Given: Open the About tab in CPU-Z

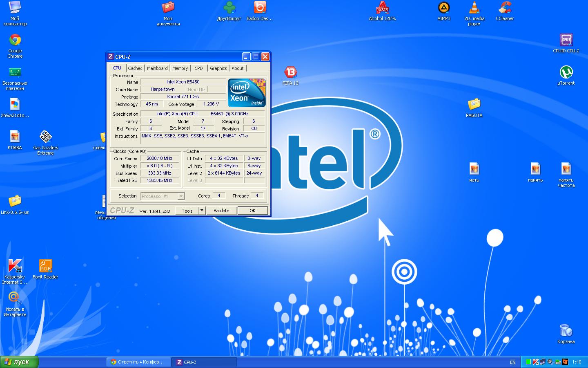Looking at the screenshot, I should [x=238, y=68].
